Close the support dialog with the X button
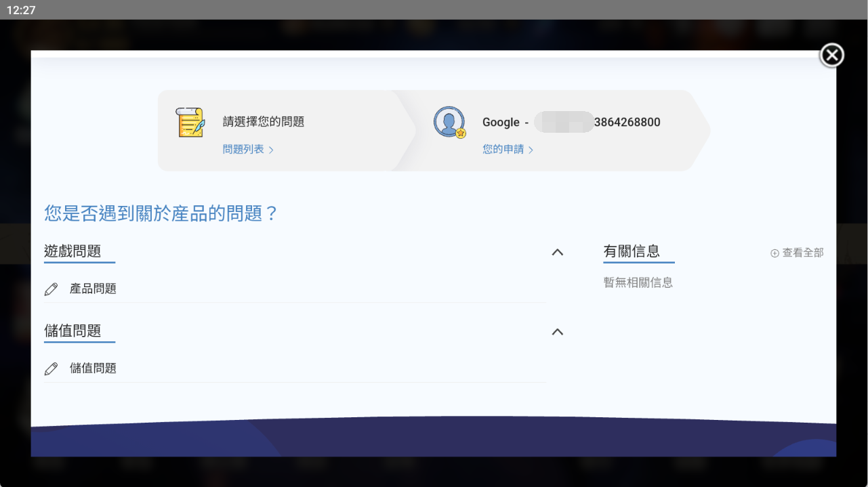 [x=831, y=56]
